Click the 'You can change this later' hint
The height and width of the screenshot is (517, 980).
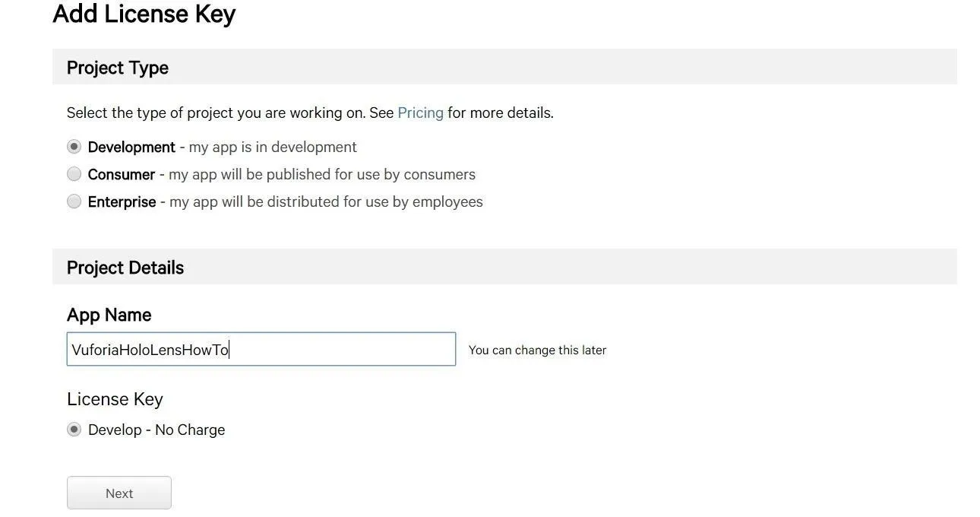[x=537, y=350]
